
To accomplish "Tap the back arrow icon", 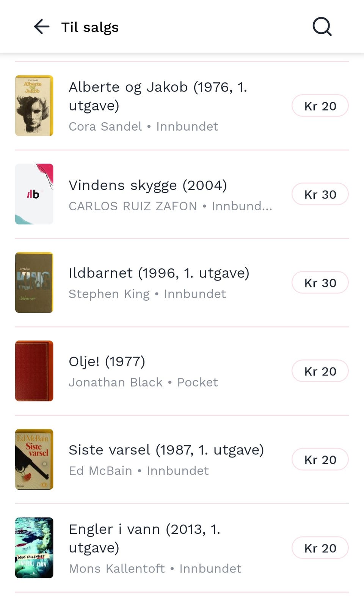I will tap(41, 27).
